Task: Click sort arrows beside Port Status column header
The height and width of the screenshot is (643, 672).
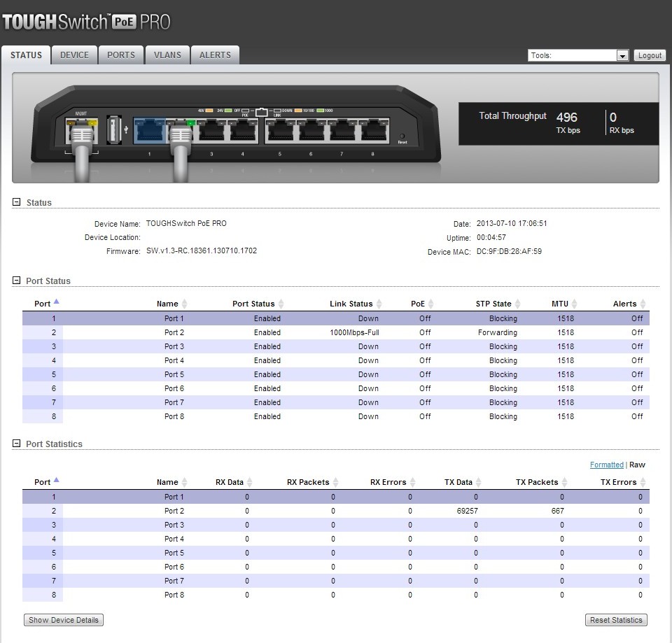Action: pos(281,304)
